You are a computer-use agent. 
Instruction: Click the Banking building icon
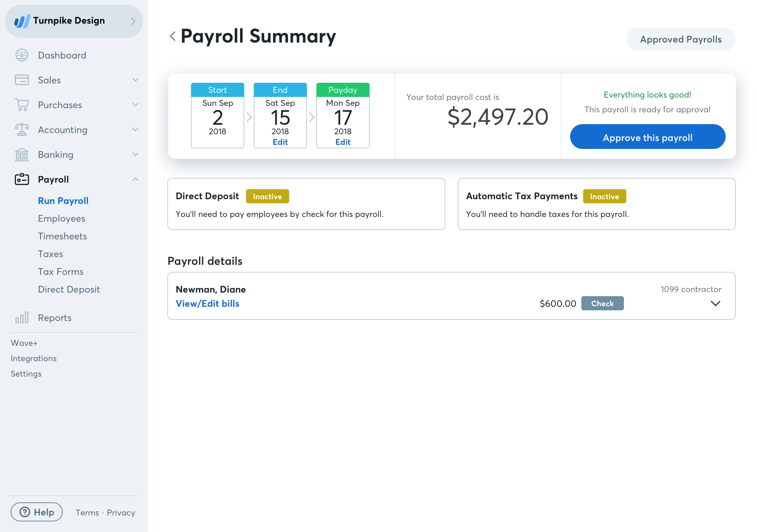pyautogui.click(x=22, y=155)
